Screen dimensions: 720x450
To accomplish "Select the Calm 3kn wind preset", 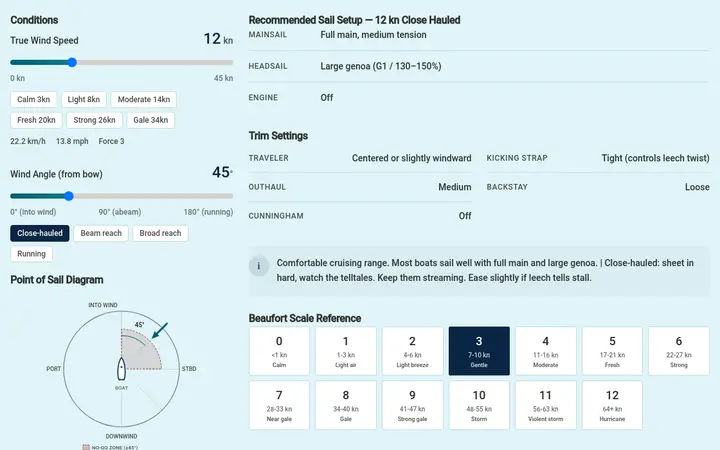I will pyautogui.click(x=34, y=99).
